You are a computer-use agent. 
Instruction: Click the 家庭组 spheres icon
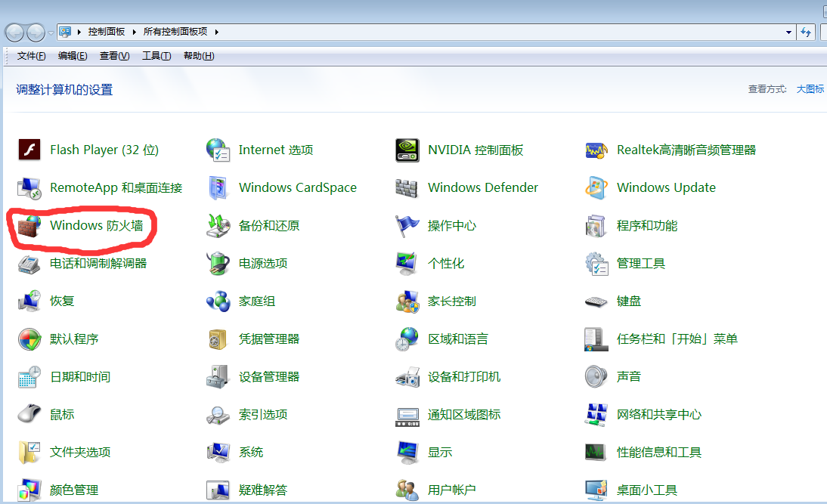click(218, 301)
